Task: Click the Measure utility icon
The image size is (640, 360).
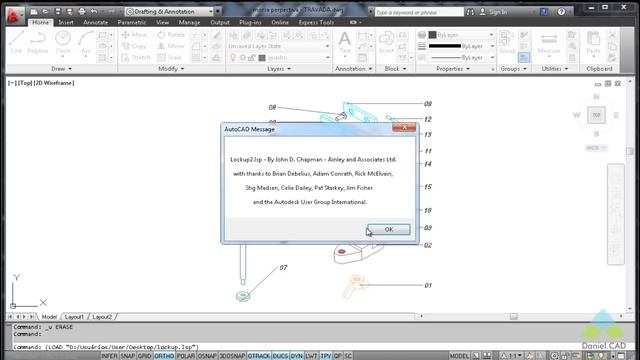Action: pyautogui.click(x=549, y=42)
